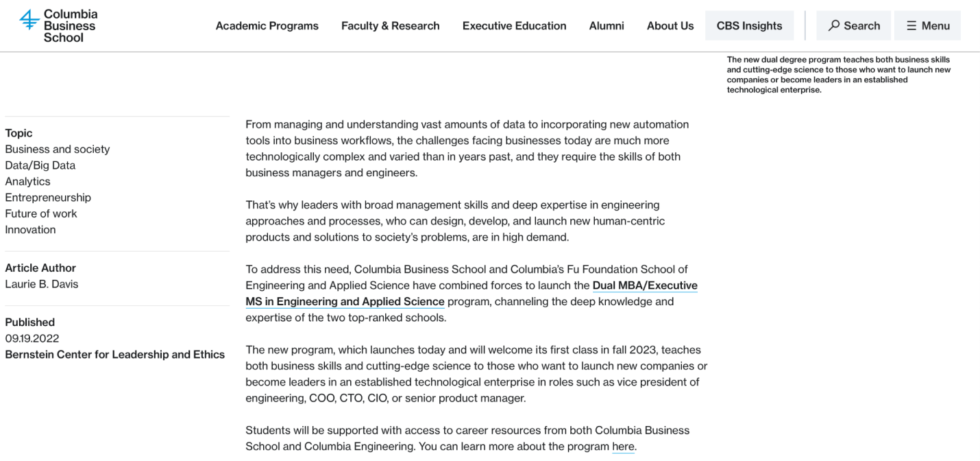Select the CBS Insights tab
The image size is (980, 461).
point(750,25)
